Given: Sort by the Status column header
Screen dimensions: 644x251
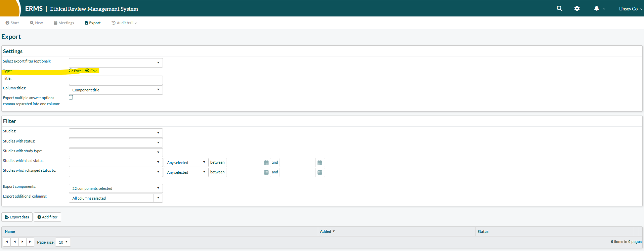Looking at the screenshot, I should [483, 232].
